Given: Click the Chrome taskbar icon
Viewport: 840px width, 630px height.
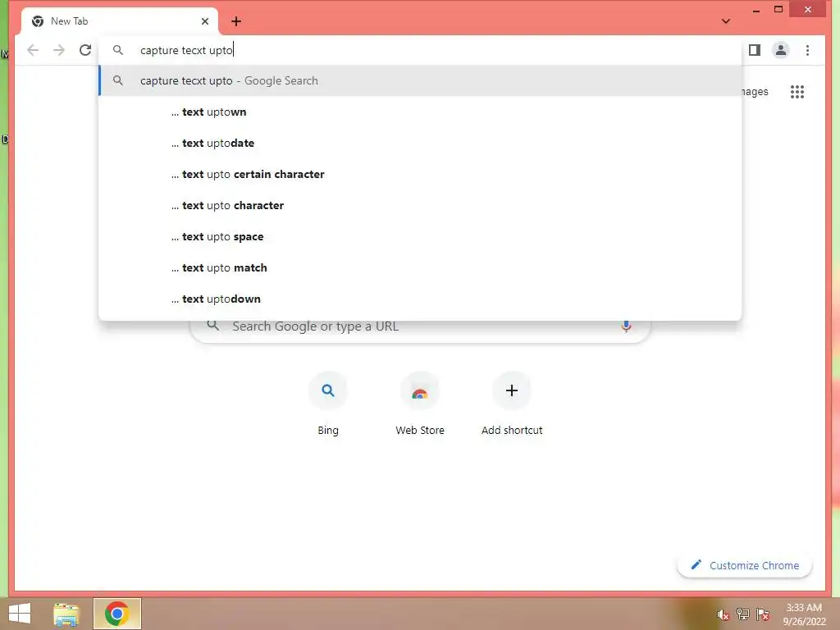Looking at the screenshot, I should (116, 614).
